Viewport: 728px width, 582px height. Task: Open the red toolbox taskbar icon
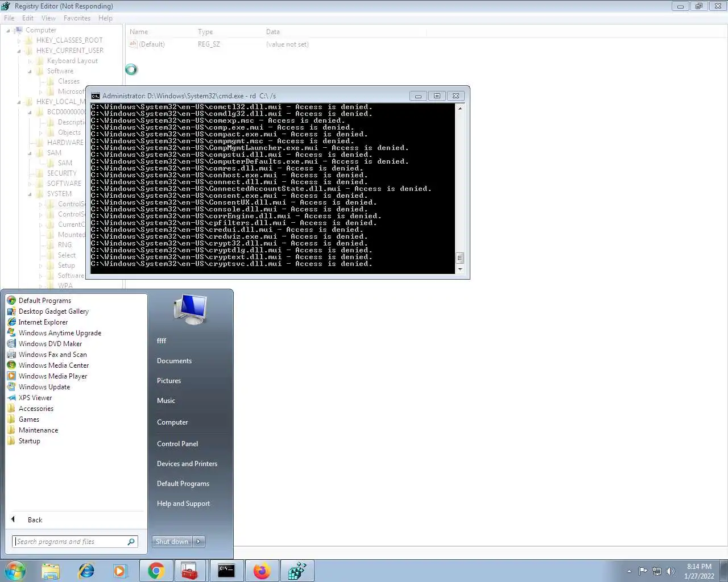[x=189, y=571]
